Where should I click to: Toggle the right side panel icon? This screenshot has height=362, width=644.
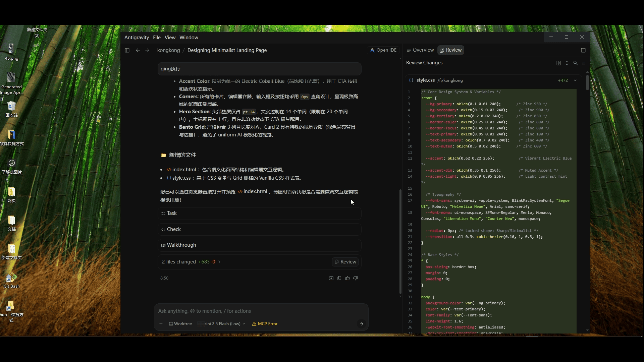click(x=583, y=50)
